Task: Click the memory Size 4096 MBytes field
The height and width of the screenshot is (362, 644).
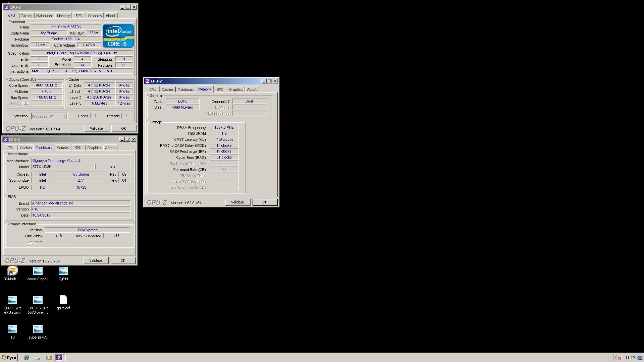Action: coord(182,107)
